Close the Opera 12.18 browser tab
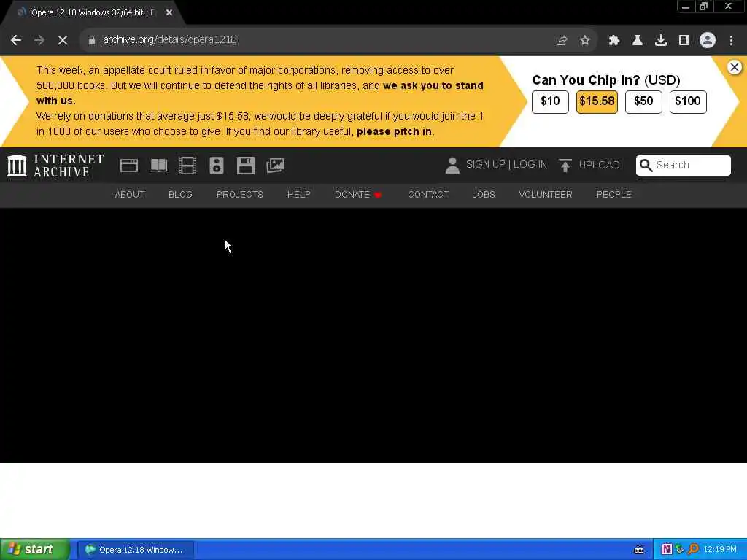 click(x=169, y=13)
